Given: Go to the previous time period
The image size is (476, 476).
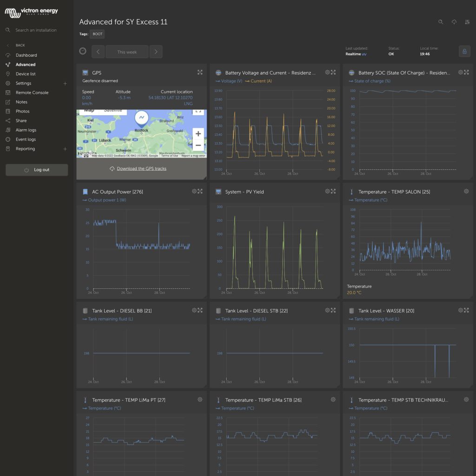Looking at the screenshot, I should 98,52.
